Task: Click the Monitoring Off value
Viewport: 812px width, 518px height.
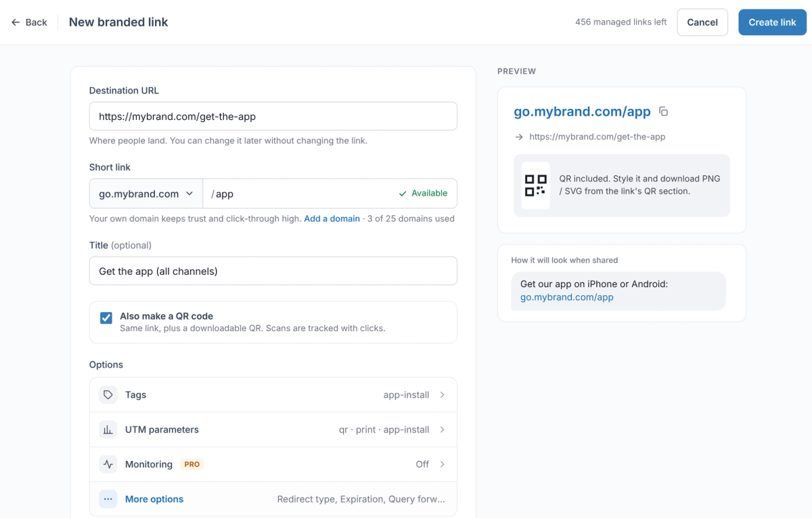Action: pyautogui.click(x=422, y=465)
